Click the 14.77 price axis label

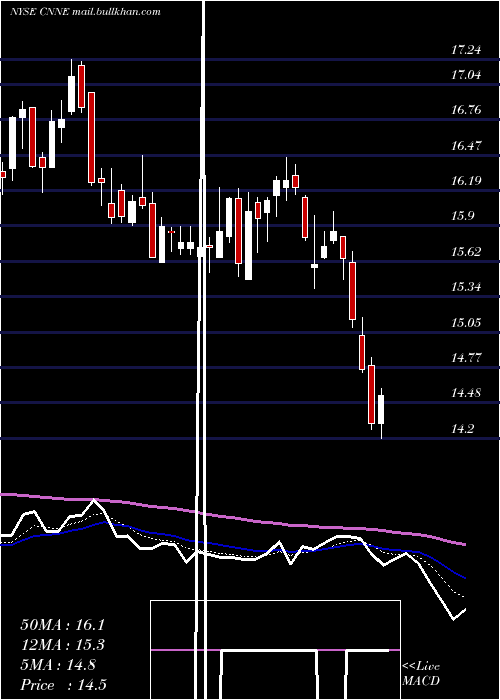click(x=466, y=358)
